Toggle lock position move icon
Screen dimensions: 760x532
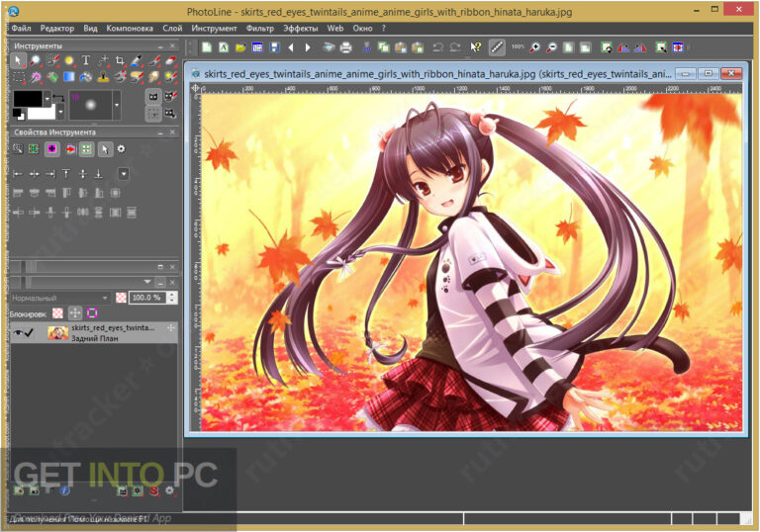click(75, 313)
